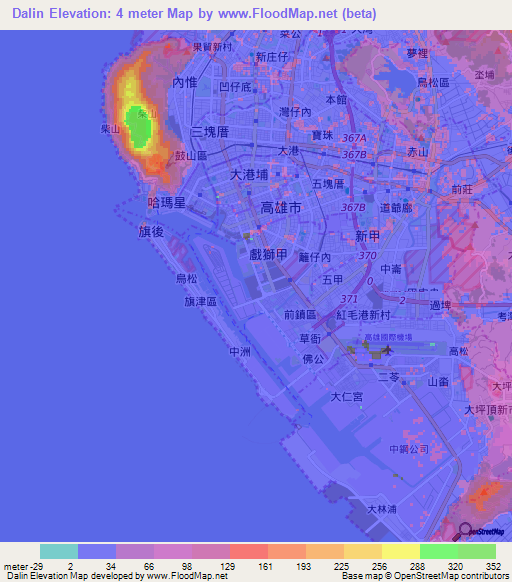The image size is (512, 582).
Task: Click the 籬仔內 place label
Action: coord(314,257)
